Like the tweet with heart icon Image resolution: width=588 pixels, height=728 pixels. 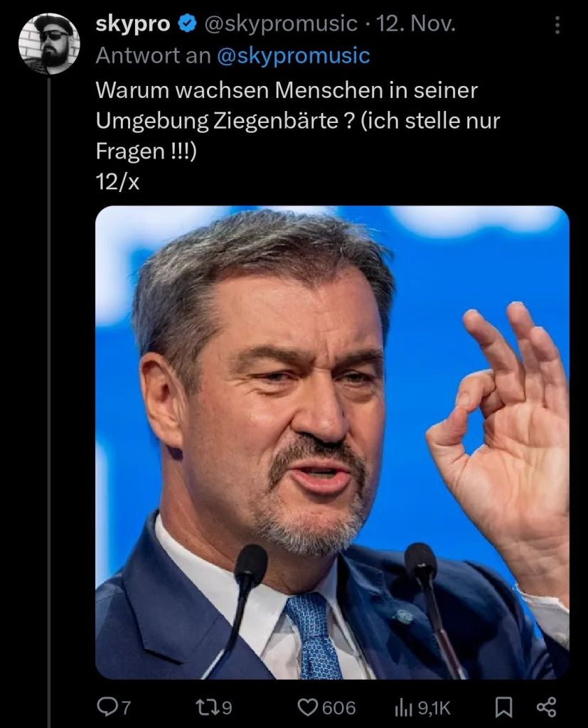[x=306, y=707]
